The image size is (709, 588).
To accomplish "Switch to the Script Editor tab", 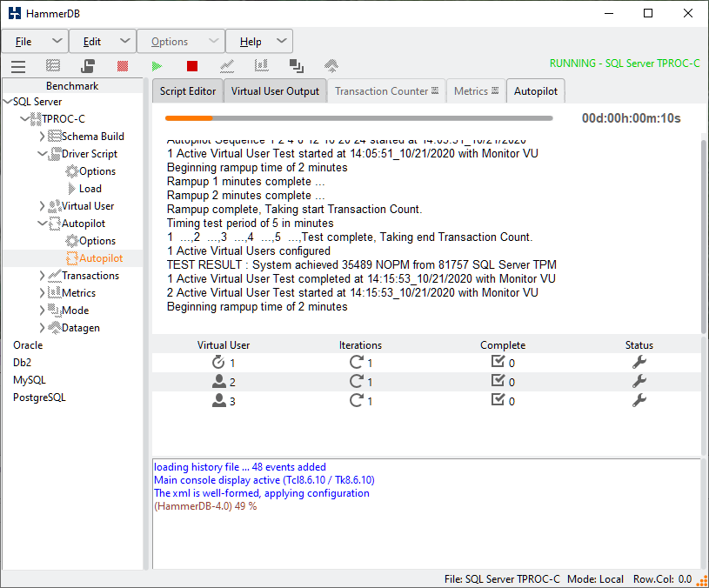I will 188,90.
